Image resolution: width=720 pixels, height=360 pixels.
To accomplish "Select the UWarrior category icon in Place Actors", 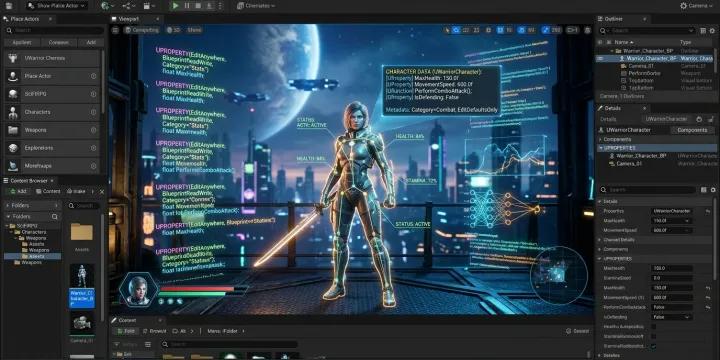I will (x=13, y=58).
